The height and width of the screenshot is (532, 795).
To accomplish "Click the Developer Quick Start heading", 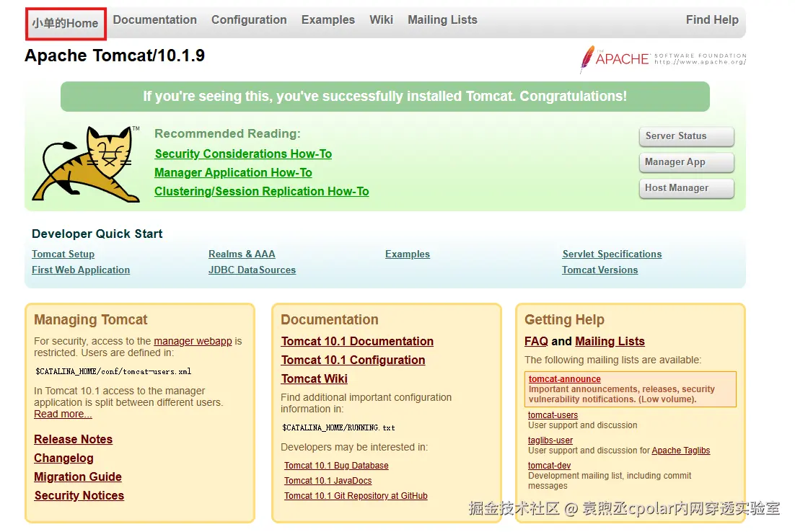I will 97,234.
